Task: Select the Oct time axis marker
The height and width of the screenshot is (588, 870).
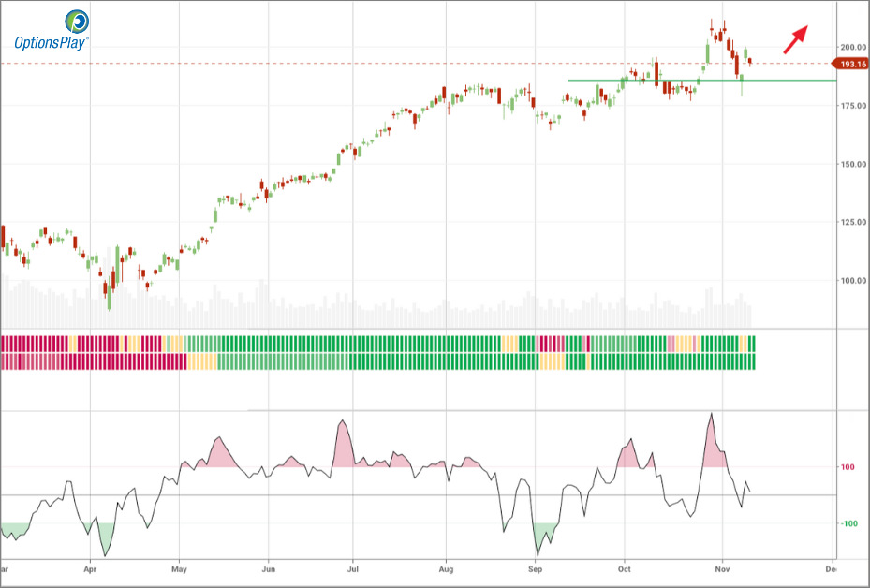Action: coord(624,568)
